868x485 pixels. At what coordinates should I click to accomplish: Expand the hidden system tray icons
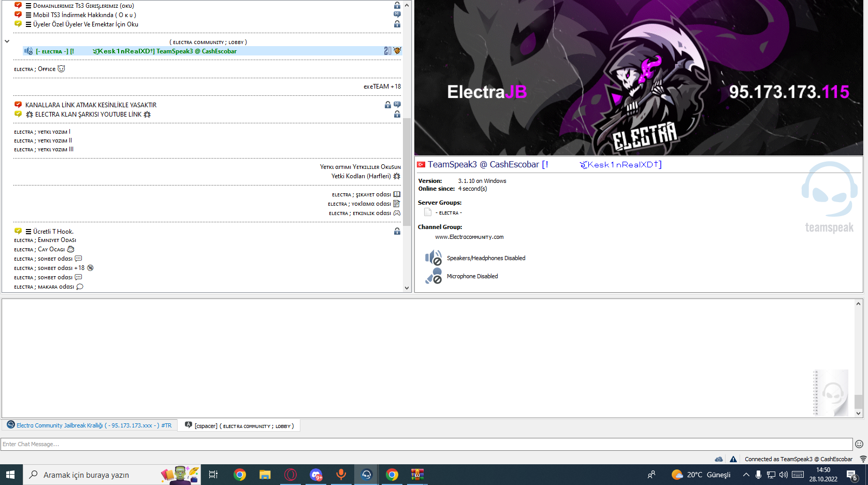746,475
